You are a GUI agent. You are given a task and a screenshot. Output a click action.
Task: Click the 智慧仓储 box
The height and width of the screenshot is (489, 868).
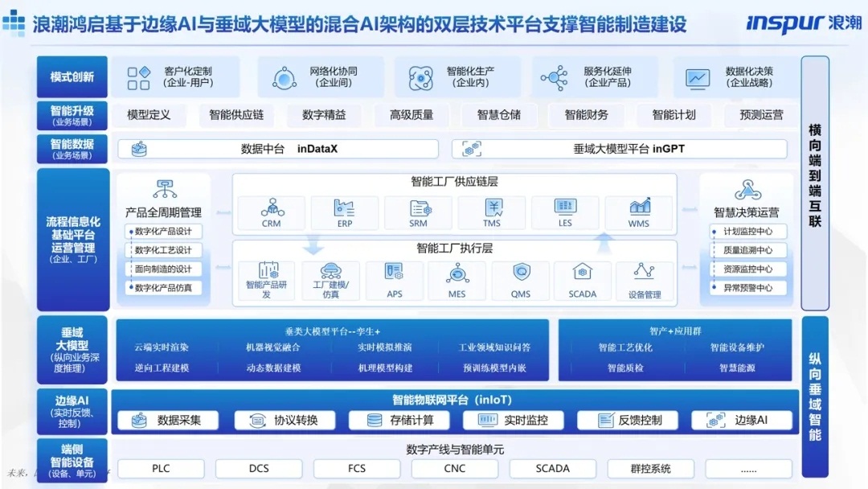click(x=499, y=115)
